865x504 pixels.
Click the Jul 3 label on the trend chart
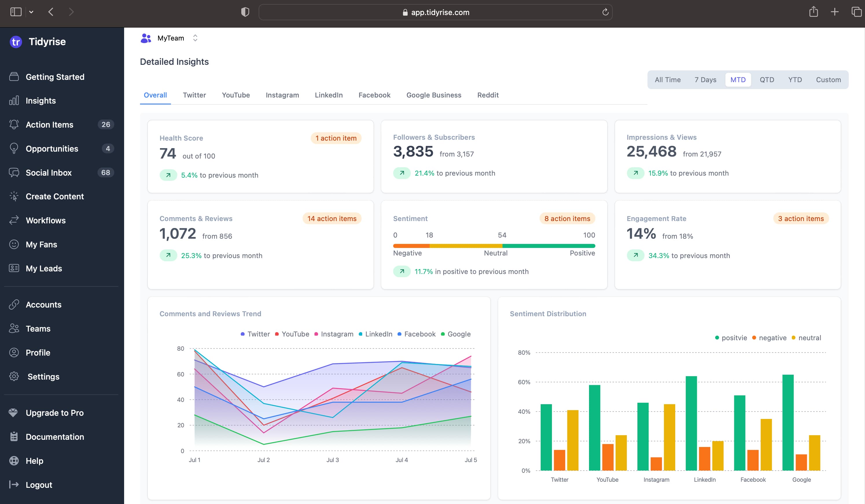point(333,460)
